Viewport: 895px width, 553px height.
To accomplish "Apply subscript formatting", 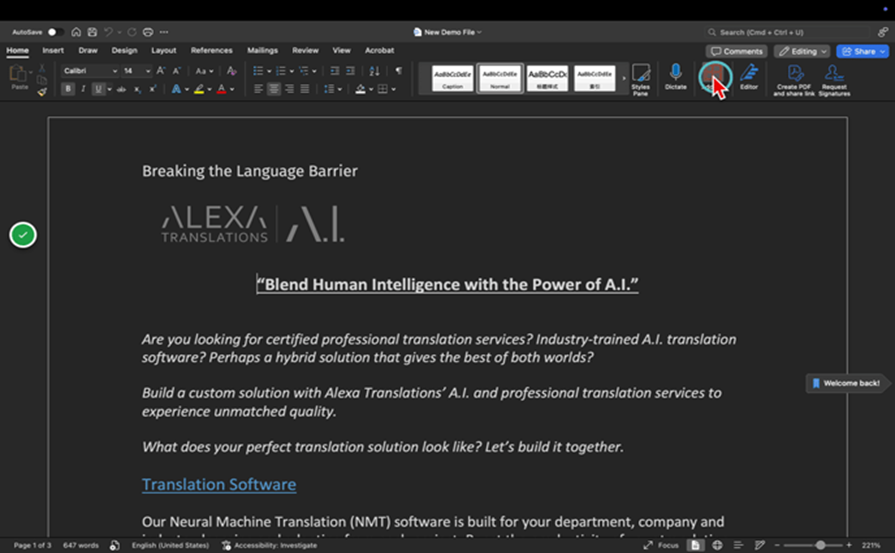I will click(137, 89).
